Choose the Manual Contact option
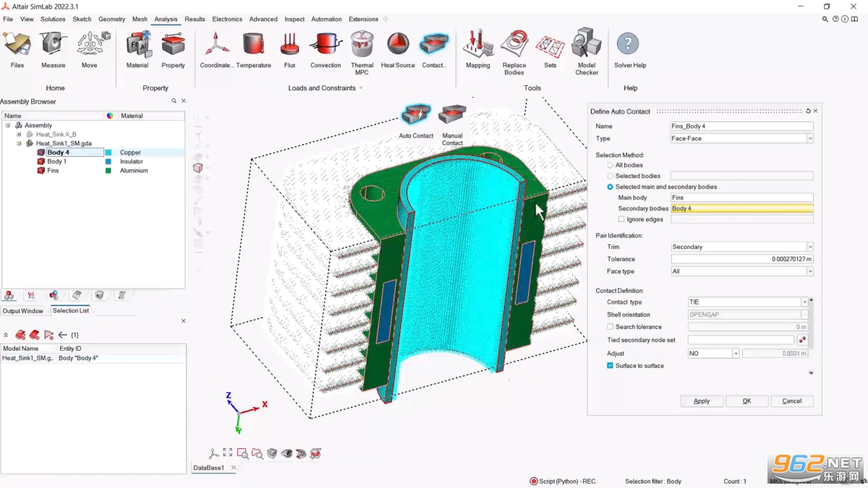868x488 pixels. coord(452,125)
